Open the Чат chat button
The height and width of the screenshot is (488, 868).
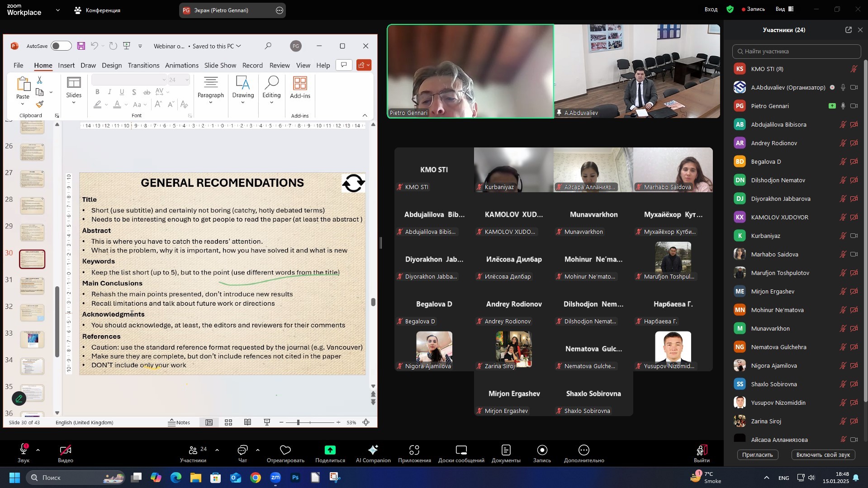242,454
